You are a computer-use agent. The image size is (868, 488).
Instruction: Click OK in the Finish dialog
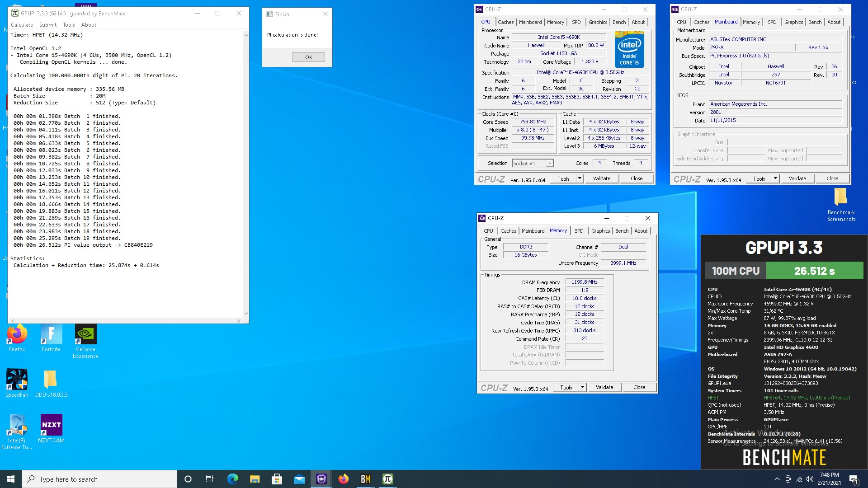pos(308,57)
